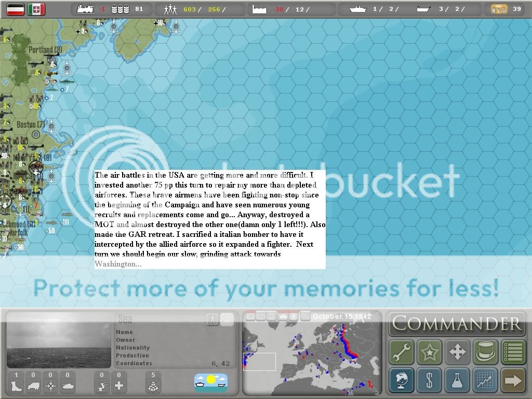Click the Coordinates value 6, 42

click(220, 364)
